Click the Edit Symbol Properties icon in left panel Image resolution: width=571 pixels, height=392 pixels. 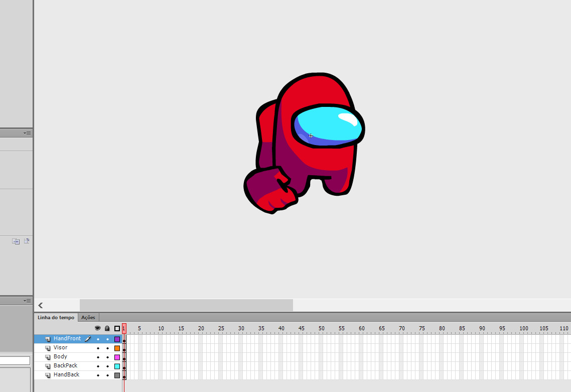[27, 241]
